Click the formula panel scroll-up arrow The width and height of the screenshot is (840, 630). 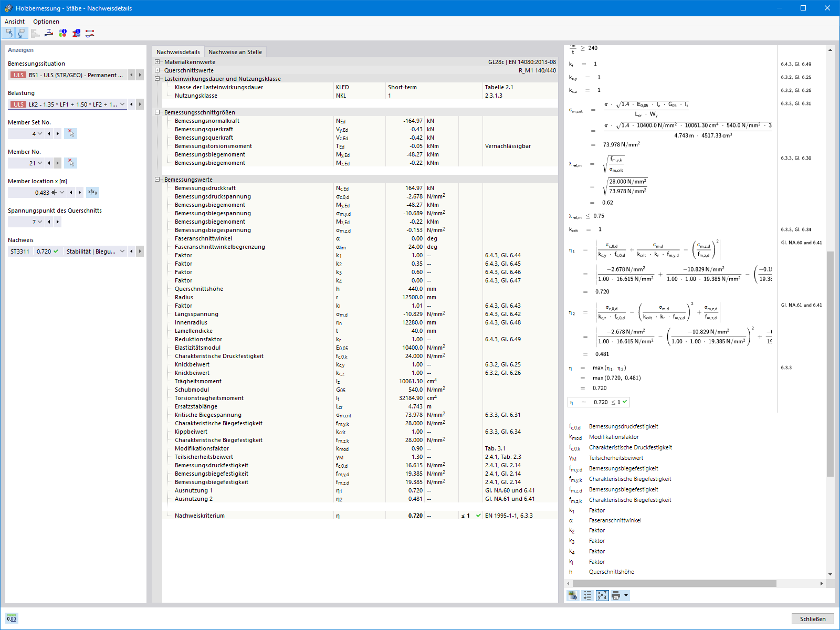830,50
